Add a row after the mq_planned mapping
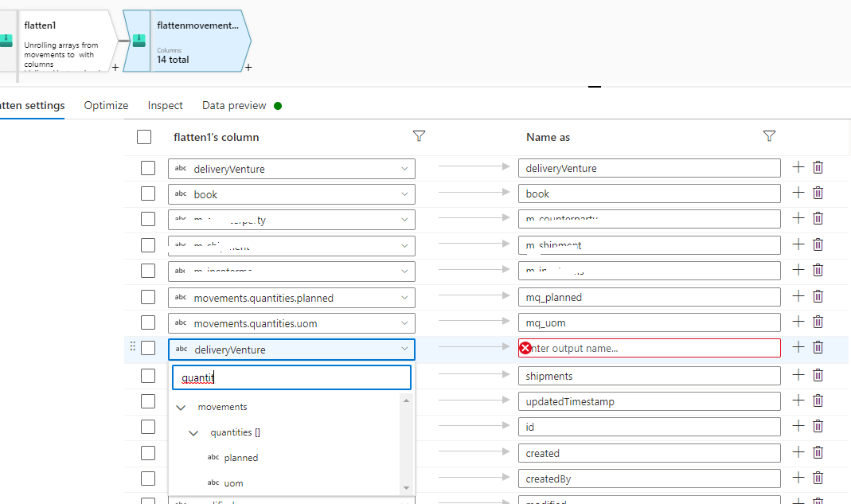This screenshot has width=851, height=504. point(798,296)
